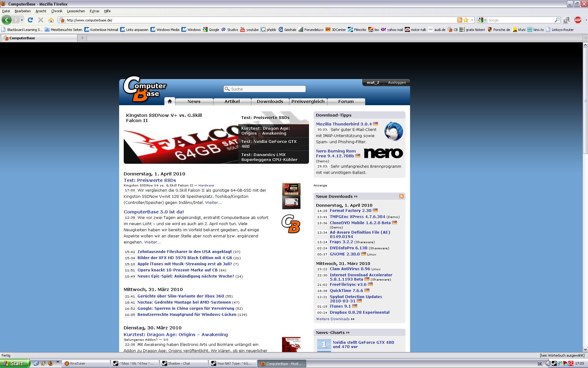Open the ComputerBase home tab icon
Screen dimensions: 588x368
[x=170, y=102]
